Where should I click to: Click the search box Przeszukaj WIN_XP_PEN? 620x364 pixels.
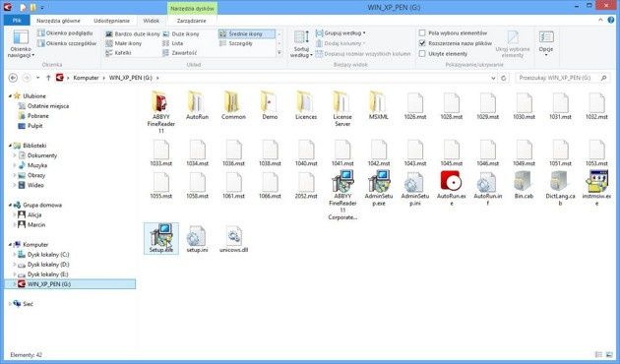pos(563,78)
